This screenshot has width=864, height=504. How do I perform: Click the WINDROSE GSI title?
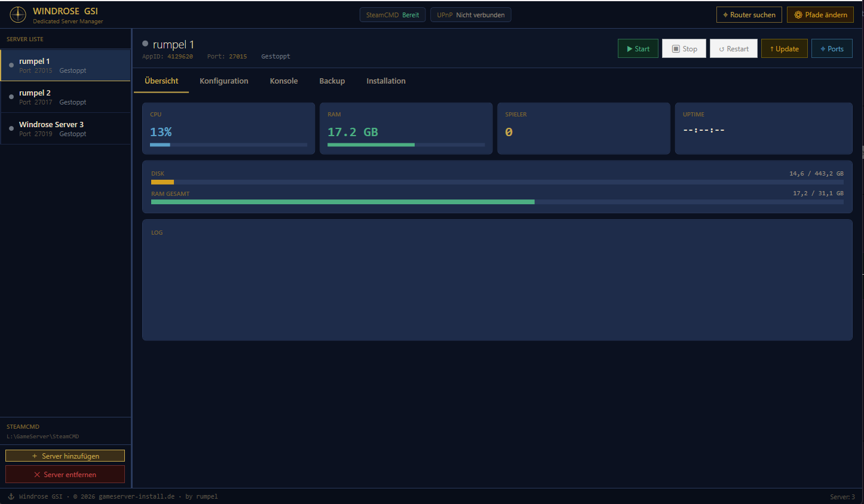pos(65,11)
